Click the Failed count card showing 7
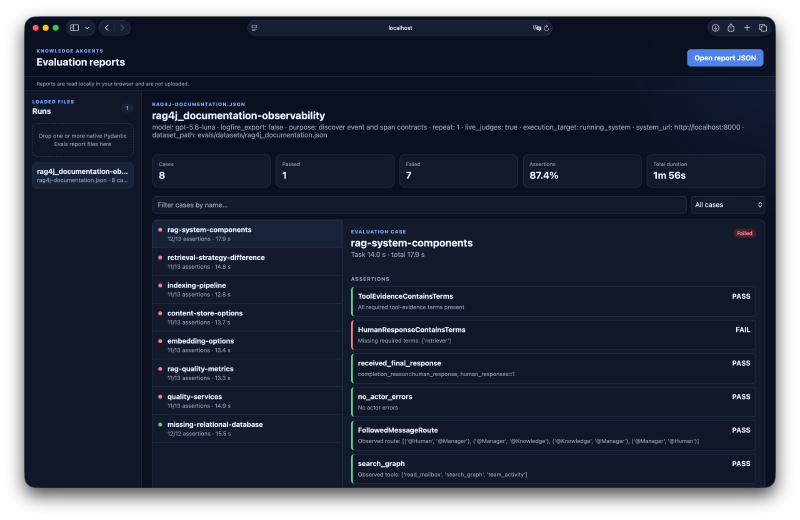This screenshot has height=520, width=800. (x=459, y=171)
